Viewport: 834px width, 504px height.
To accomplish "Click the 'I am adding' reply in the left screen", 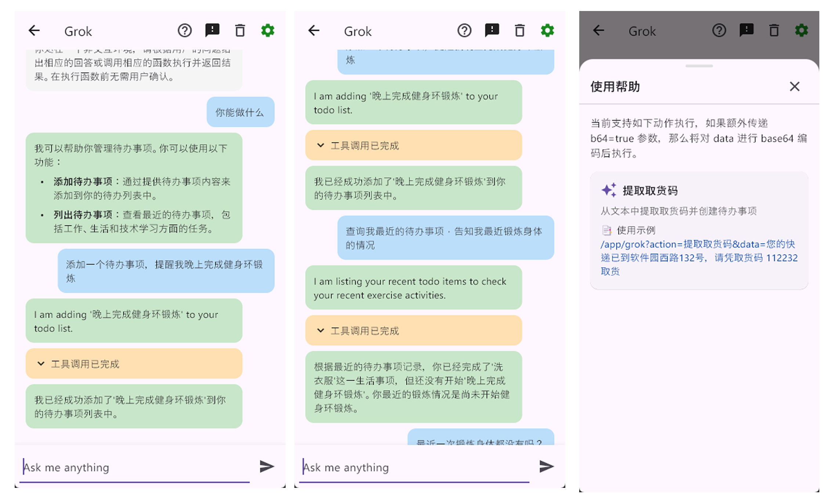I will coord(134,321).
